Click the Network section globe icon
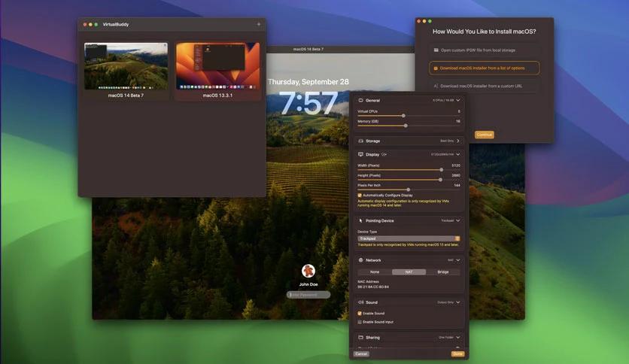This screenshot has height=364, width=629. pyautogui.click(x=360, y=260)
